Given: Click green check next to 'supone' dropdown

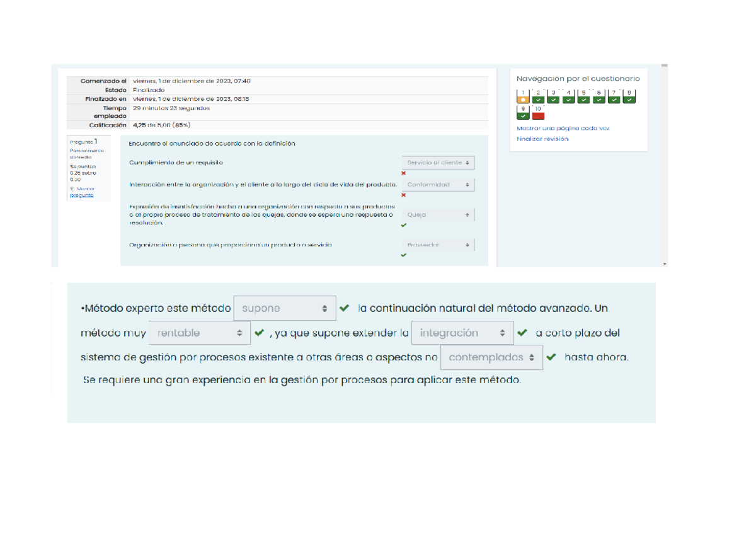Looking at the screenshot, I should (344, 309).
